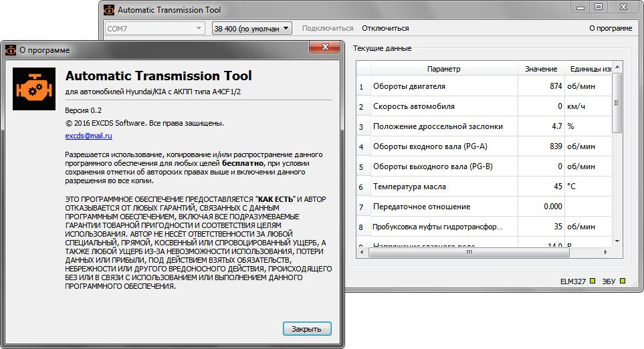Click the horizontal scrollbar right arrow

(606, 252)
